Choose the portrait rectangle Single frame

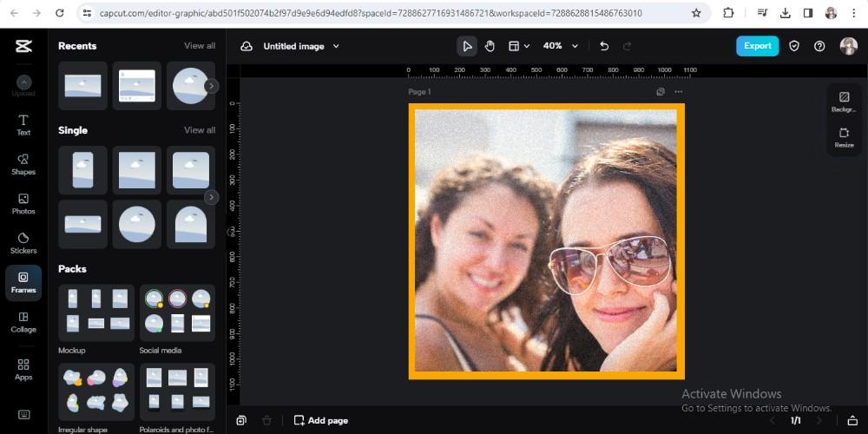tap(82, 170)
